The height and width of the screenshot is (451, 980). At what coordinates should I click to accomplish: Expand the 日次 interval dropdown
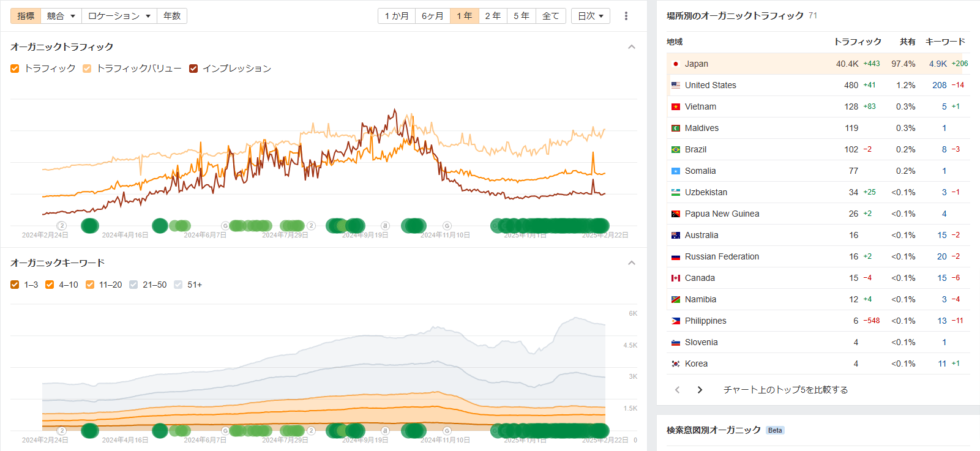[x=590, y=16]
